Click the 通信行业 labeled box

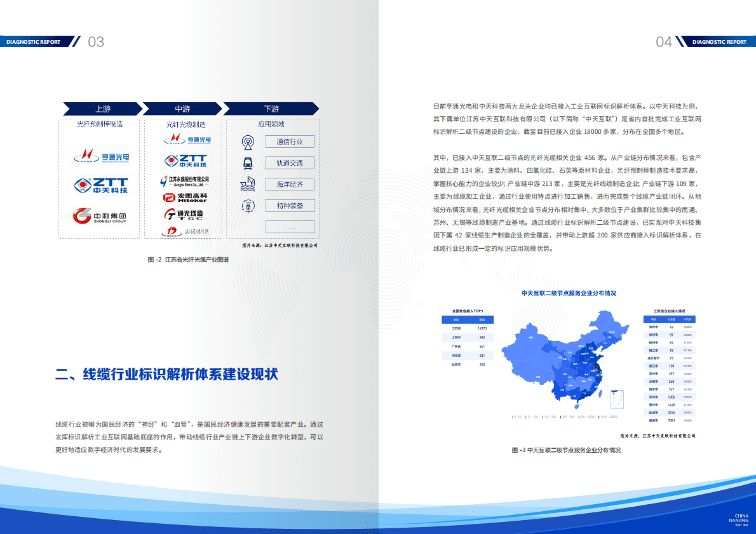[x=289, y=142]
